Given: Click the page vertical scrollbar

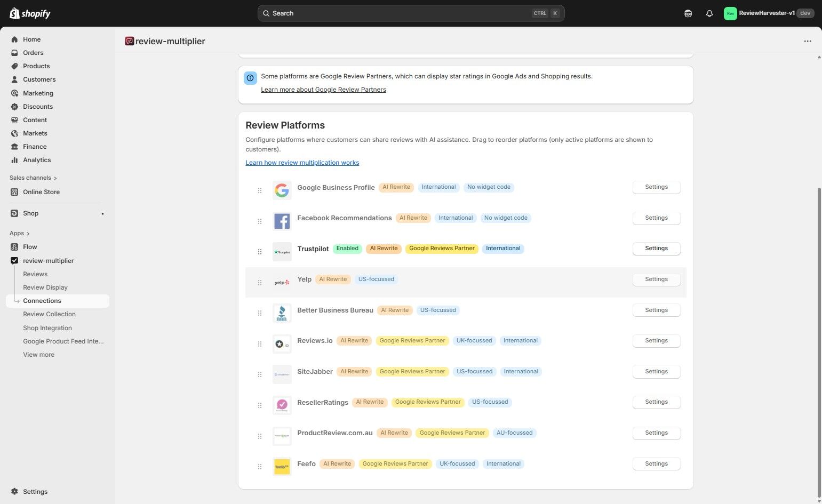Looking at the screenshot, I should point(819,341).
